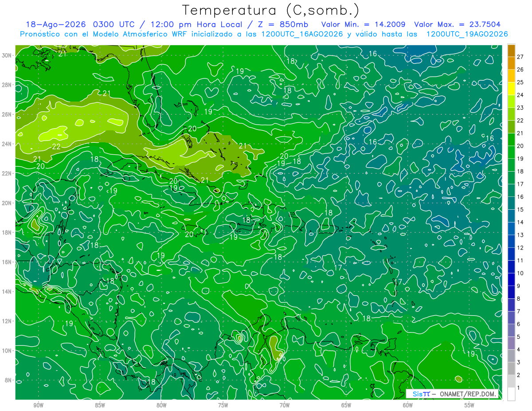Pick the gray swatch between 2 and 3
Viewport: 532px width, 411px height.
tap(511, 368)
